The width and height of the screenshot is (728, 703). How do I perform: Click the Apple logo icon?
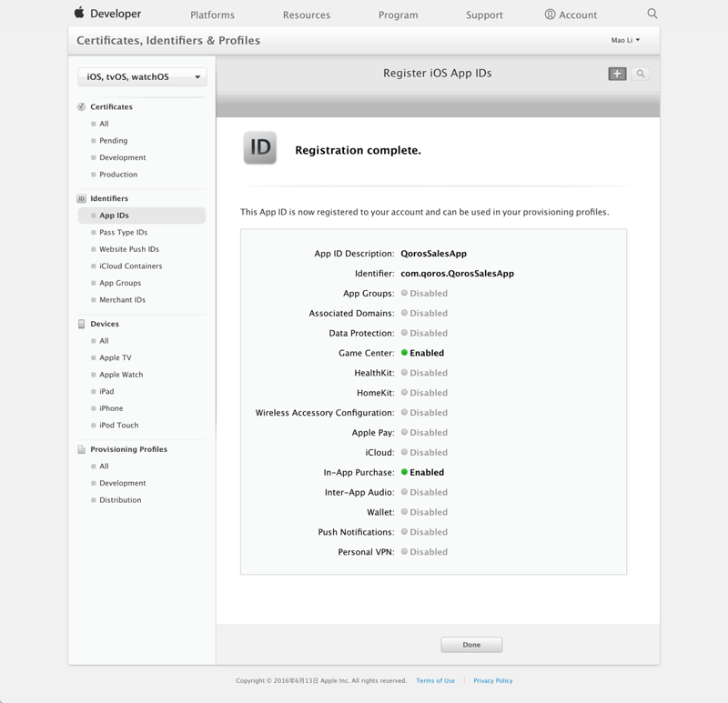click(79, 13)
